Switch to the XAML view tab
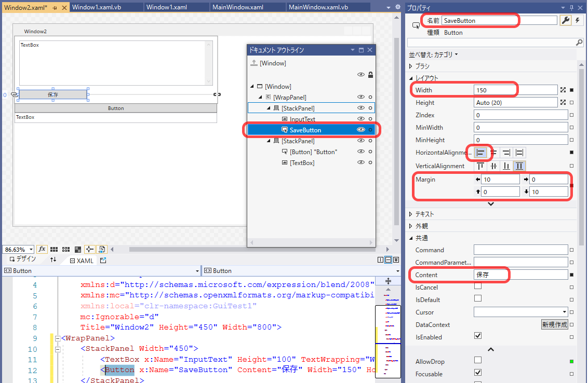 (x=82, y=261)
